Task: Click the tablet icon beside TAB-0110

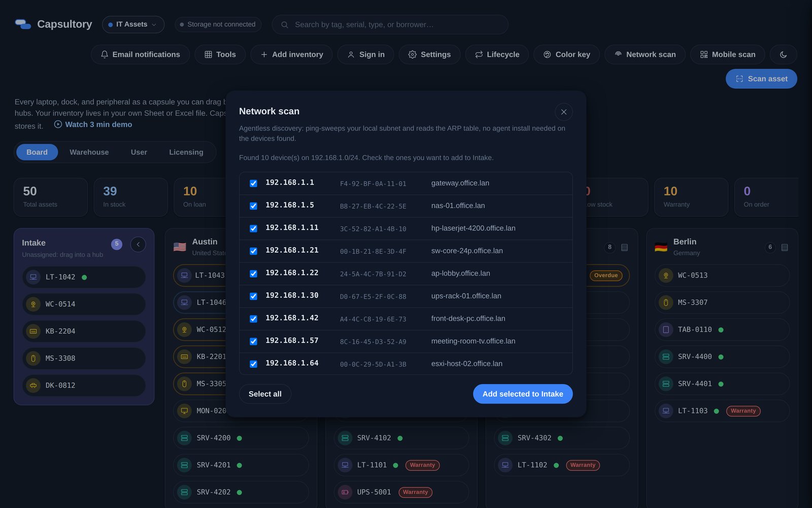Action: click(666, 330)
